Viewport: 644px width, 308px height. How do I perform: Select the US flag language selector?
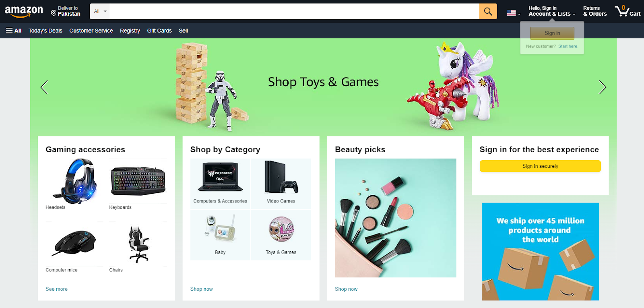[x=514, y=13]
